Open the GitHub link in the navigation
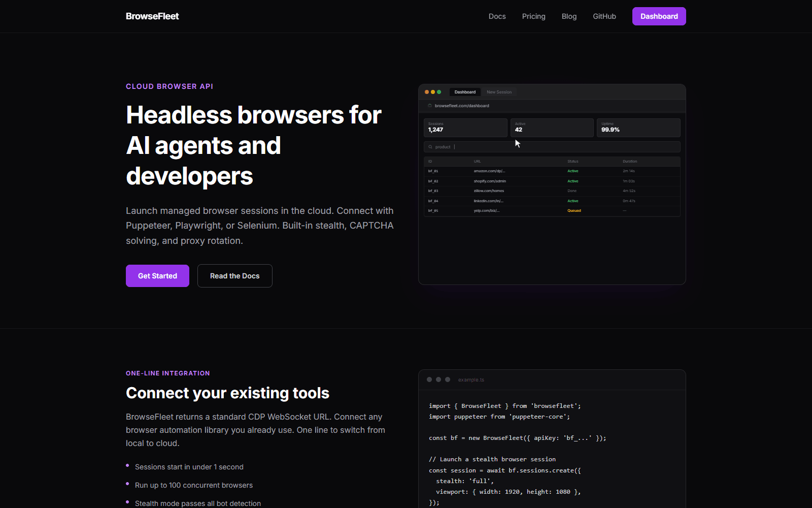Image resolution: width=812 pixels, height=508 pixels. (604, 16)
